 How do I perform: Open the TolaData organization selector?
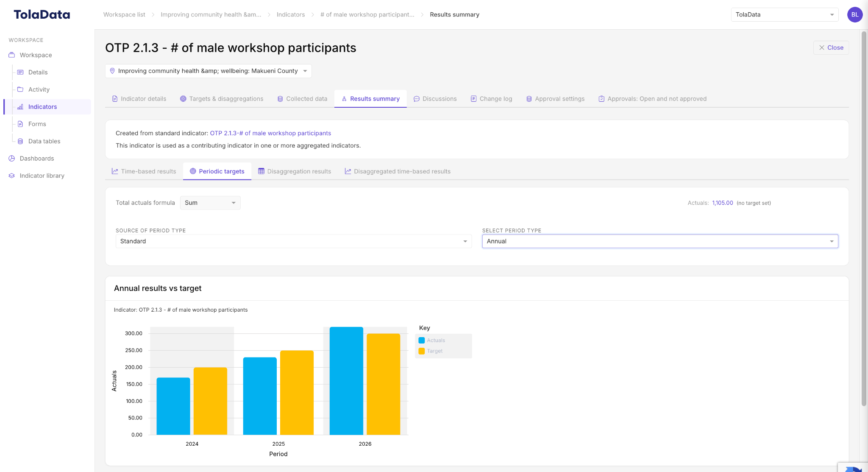point(785,14)
